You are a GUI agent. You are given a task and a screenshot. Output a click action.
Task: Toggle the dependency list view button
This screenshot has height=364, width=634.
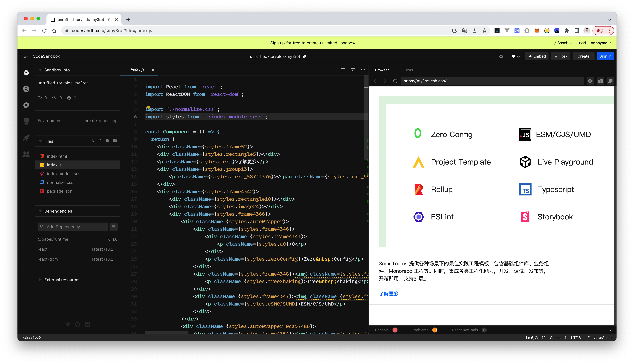(114, 226)
